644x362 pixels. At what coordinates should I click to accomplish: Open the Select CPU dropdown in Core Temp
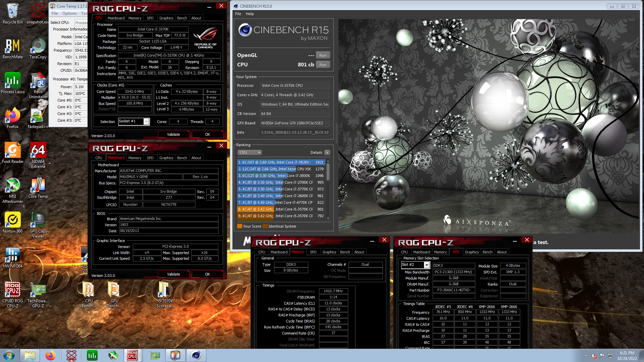tap(81, 22)
